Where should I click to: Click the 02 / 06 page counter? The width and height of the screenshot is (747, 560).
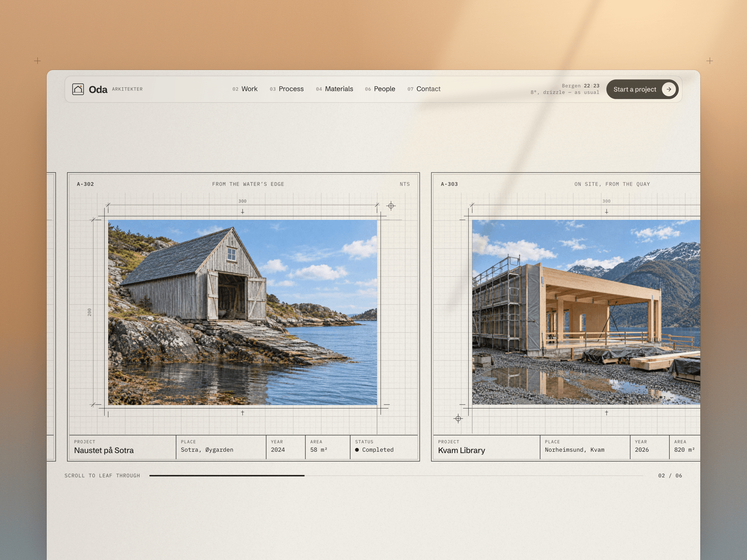pos(670,476)
